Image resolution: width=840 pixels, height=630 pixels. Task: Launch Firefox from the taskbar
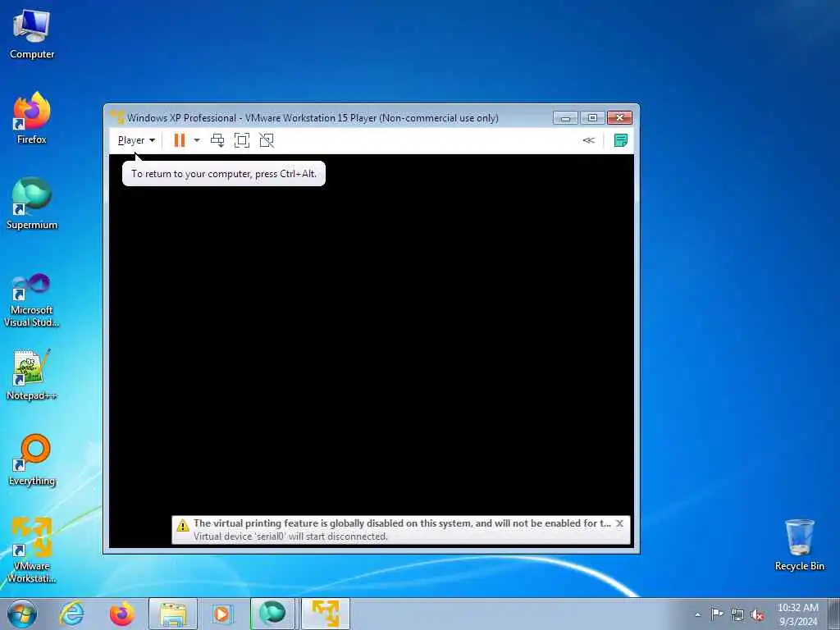coord(122,614)
